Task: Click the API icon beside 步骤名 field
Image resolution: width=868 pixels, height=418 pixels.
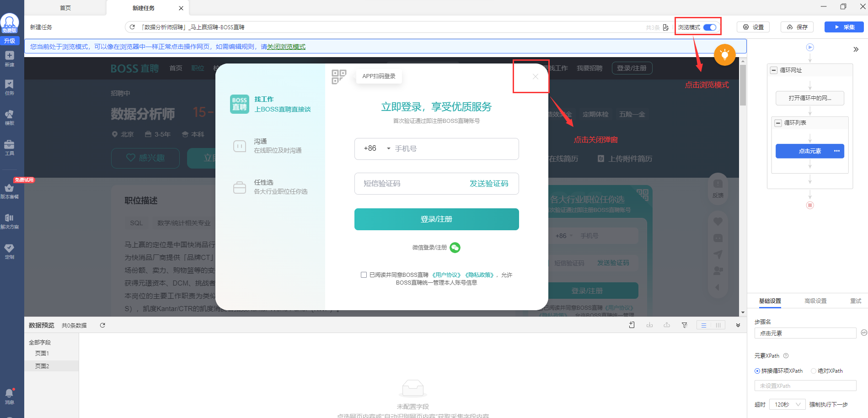Action: click(864, 333)
